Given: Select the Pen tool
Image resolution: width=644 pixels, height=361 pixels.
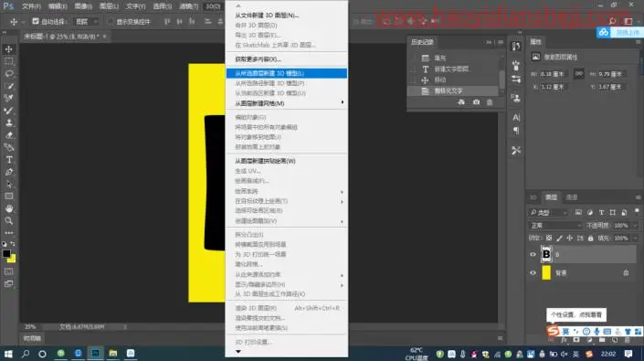Looking at the screenshot, I should coord(8,172).
